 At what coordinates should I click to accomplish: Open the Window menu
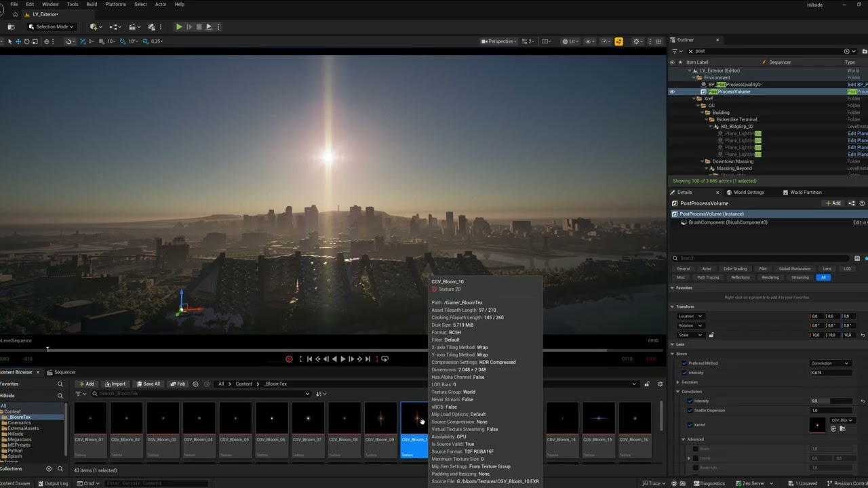[x=50, y=4]
